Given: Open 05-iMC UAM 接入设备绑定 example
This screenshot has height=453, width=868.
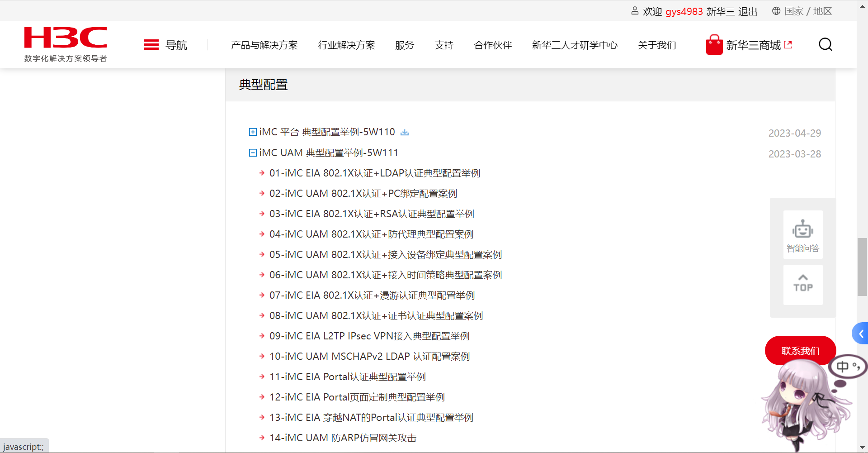Looking at the screenshot, I should 386,255.
